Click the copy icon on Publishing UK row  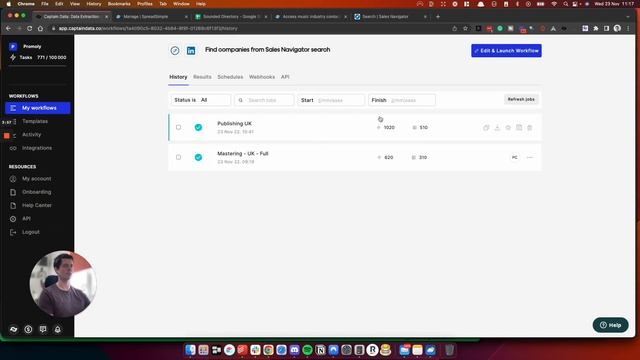tap(486, 128)
